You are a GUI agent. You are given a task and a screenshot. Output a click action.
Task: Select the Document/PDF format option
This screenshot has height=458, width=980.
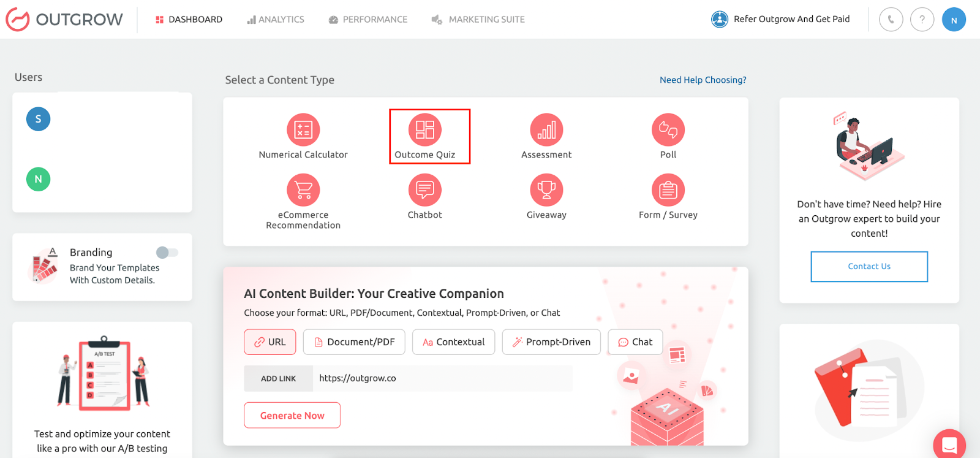(x=355, y=342)
